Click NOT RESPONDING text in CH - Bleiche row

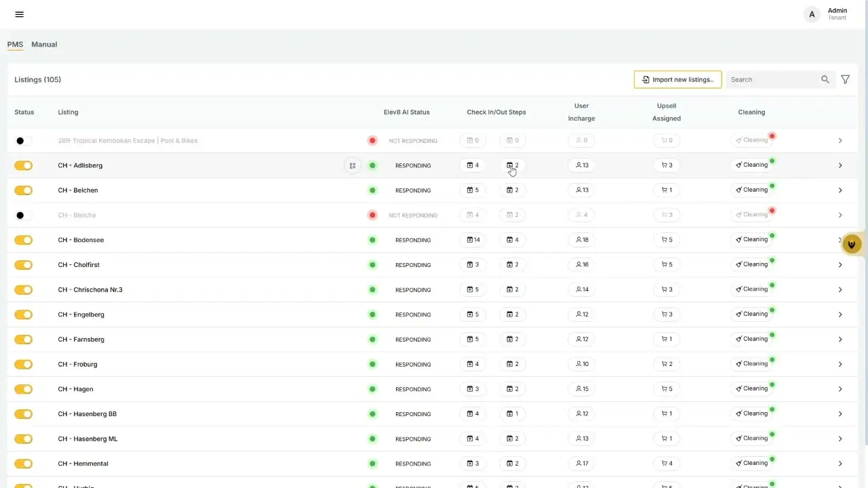pos(413,216)
